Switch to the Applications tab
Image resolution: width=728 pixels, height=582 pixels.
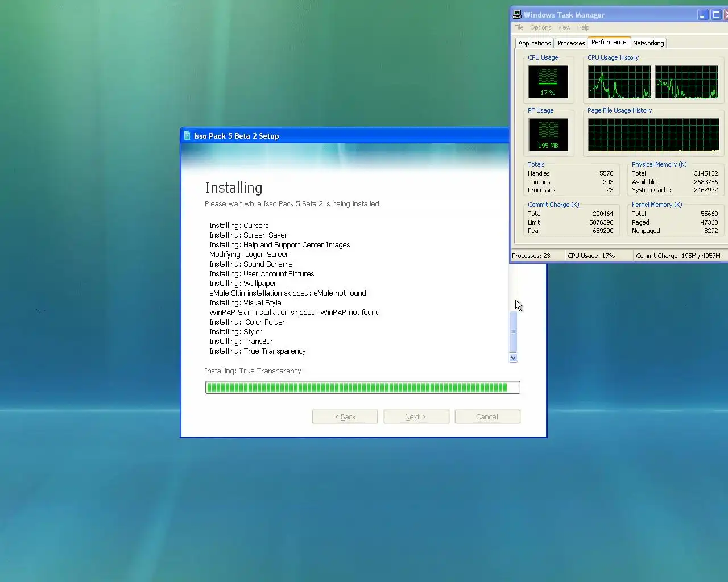point(534,43)
